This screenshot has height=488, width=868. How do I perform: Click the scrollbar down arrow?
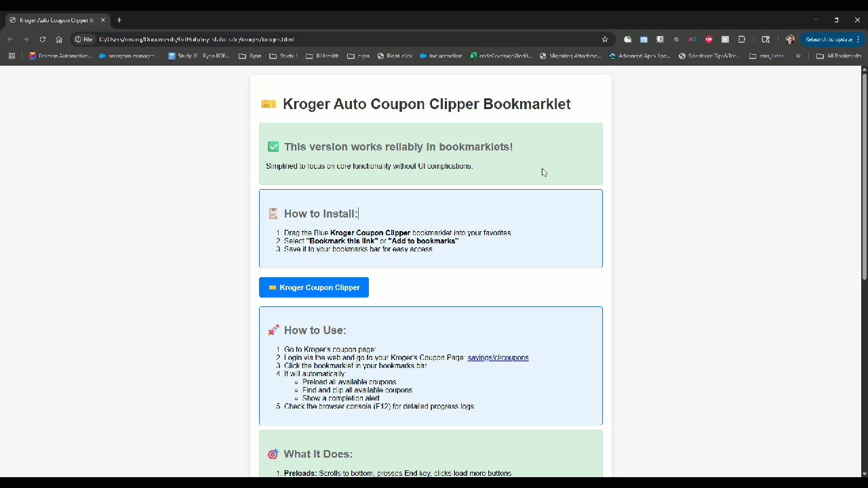864,473
